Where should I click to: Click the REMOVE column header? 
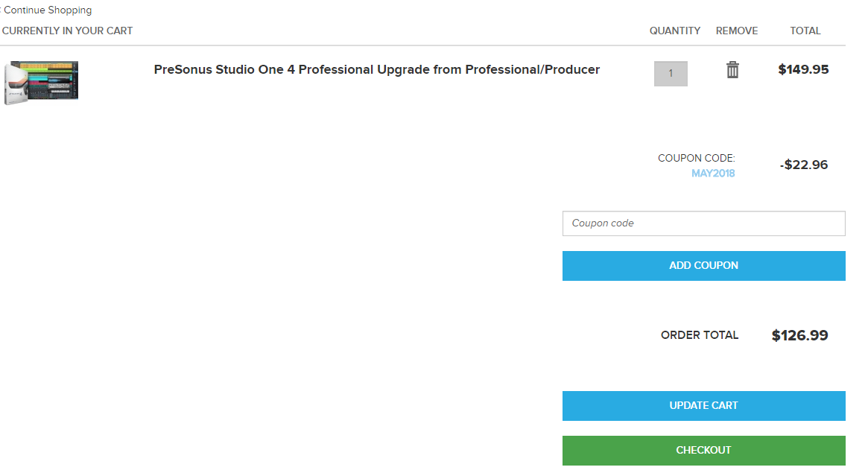click(x=736, y=31)
